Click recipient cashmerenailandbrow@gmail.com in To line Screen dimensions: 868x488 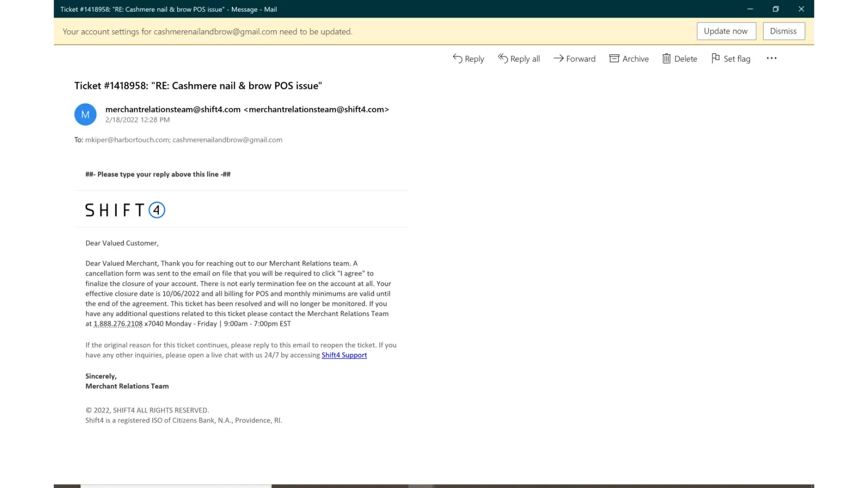click(227, 140)
